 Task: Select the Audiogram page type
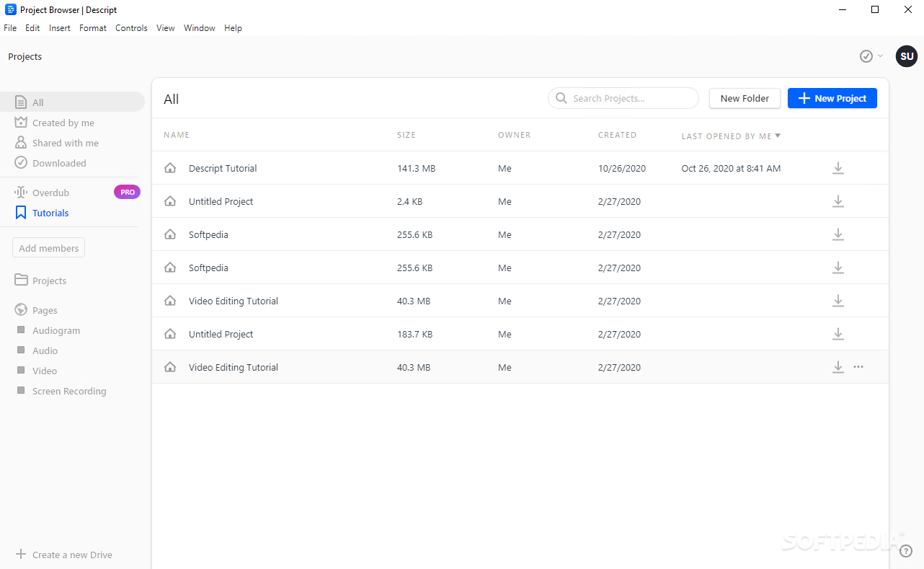tap(56, 330)
